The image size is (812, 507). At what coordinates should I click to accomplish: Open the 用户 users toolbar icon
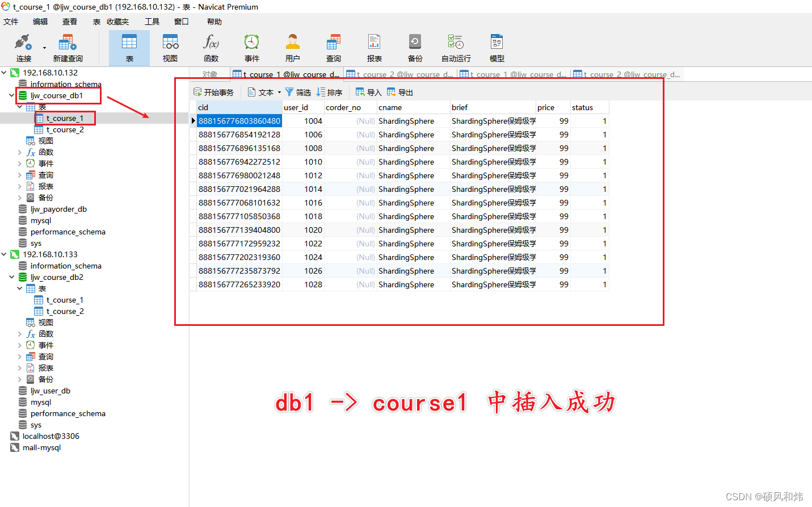click(293, 48)
